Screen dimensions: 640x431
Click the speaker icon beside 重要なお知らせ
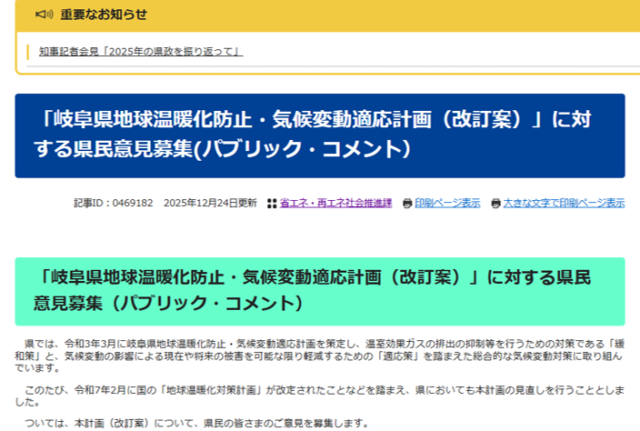[x=43, y=14]
